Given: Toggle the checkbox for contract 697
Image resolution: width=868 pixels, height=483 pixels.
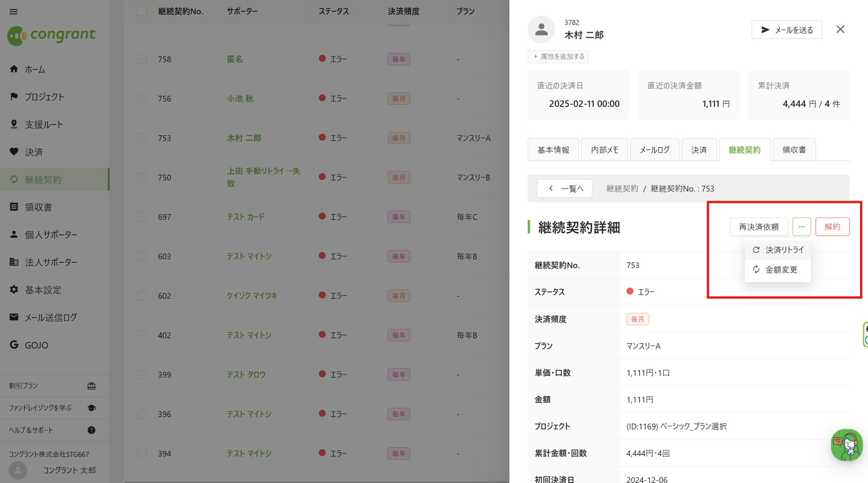Looking at the screenshot, I should [142, 217].
